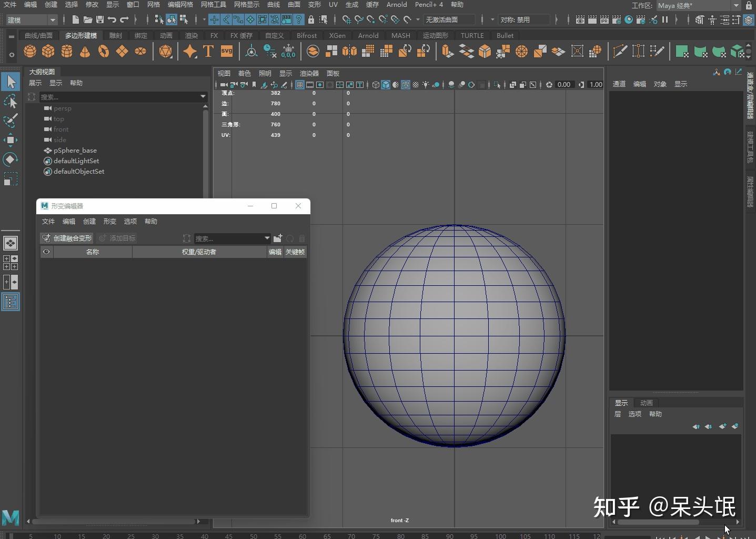Toggle the workspace lock icon
Image resolution: width=756 pixels, height=539 pixels.
tap(749, 5)
